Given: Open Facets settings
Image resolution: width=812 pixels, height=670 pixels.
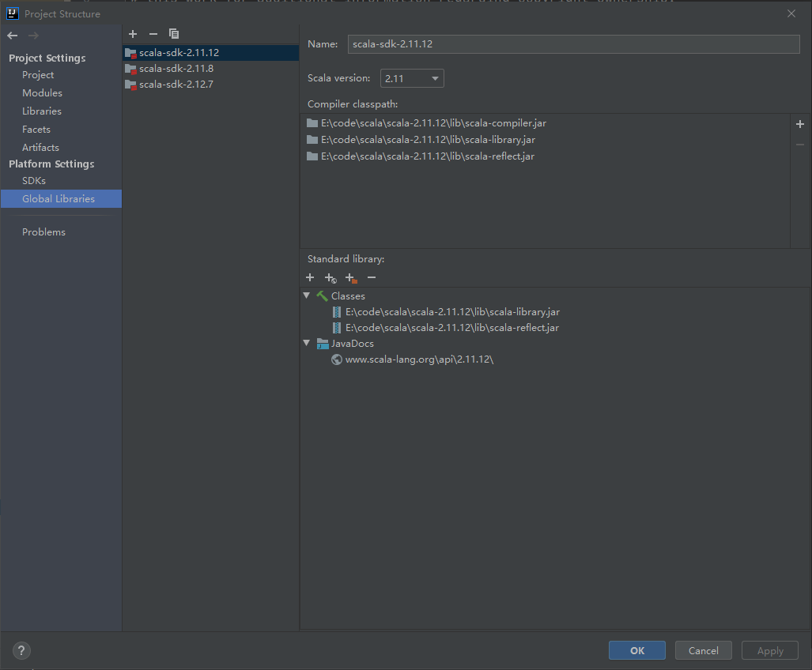Looking at the screenshot, I should point(36,130).
